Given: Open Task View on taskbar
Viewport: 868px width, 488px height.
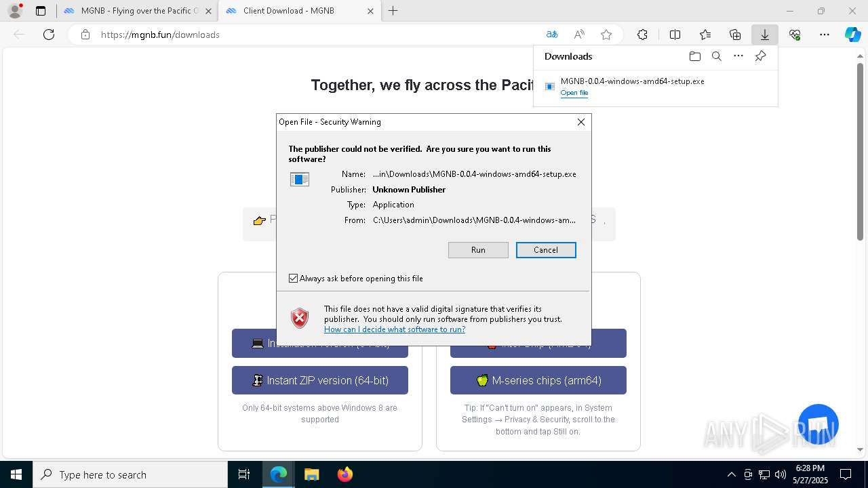Looking at the screenshot, I should pyautogui.click(x=244, y=474).
